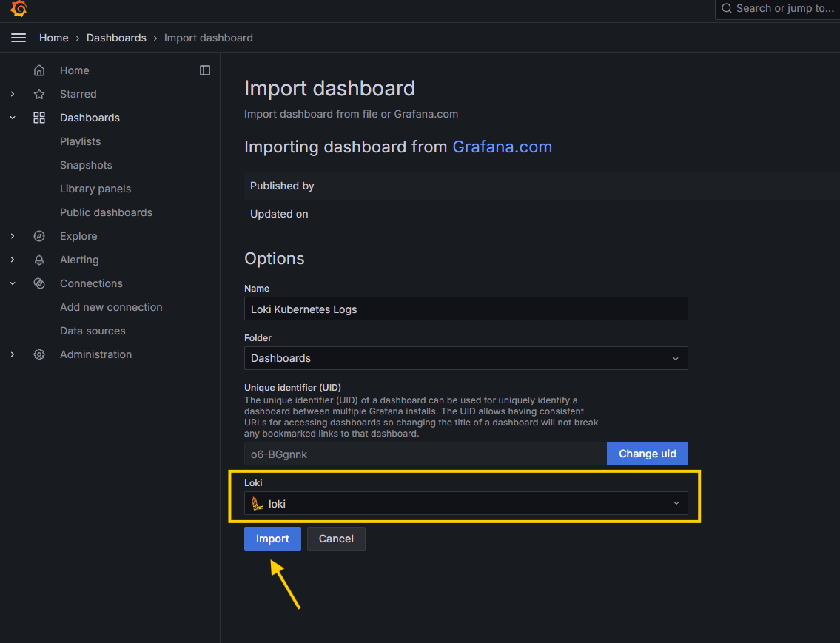Click the Updated on row
Viewport: 840px width, 643px height.
(542, 214)
